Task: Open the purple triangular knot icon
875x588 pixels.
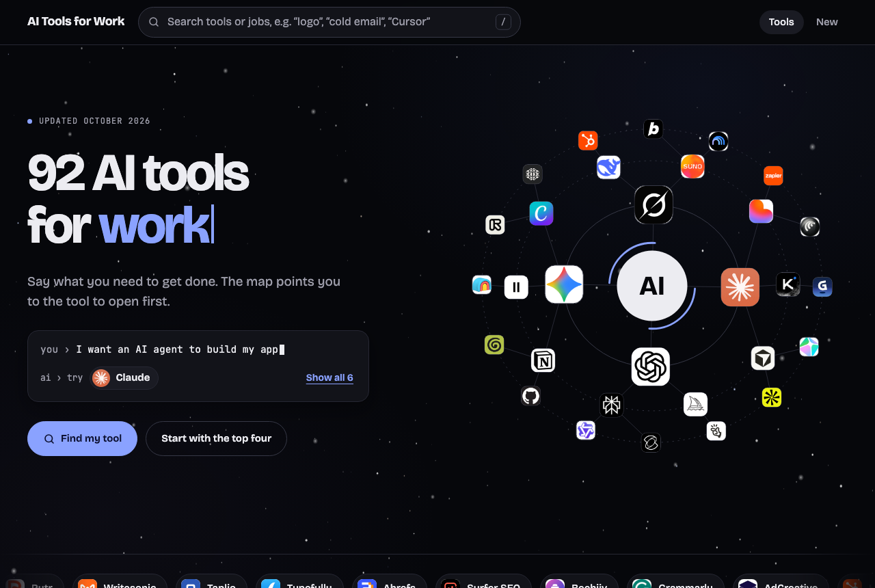Action: click(x=586, y=430)
